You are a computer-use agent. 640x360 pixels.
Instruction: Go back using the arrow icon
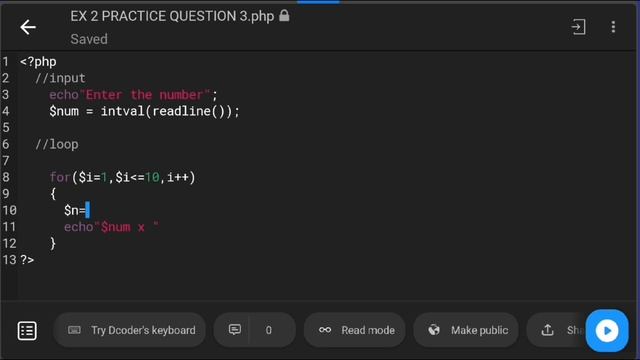pyautogui.click(x=28, y=27)
